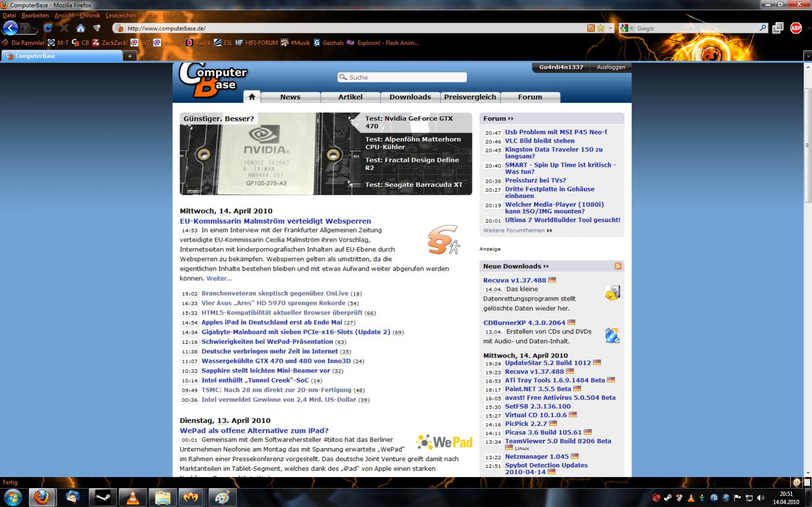Click the Windows Start button
Viewport: 812px width, 507px height.
12,497
